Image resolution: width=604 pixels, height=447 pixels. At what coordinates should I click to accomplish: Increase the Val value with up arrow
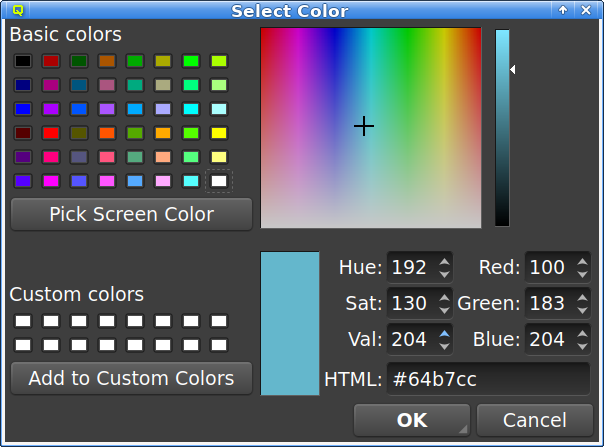tap(445, 333)
